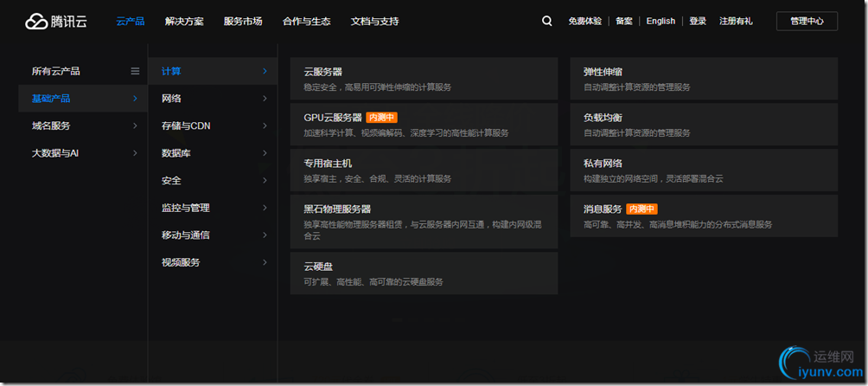Open the 负载均衡 product card
This screenshot has width=868, height=386.
(x=704, y=124)
